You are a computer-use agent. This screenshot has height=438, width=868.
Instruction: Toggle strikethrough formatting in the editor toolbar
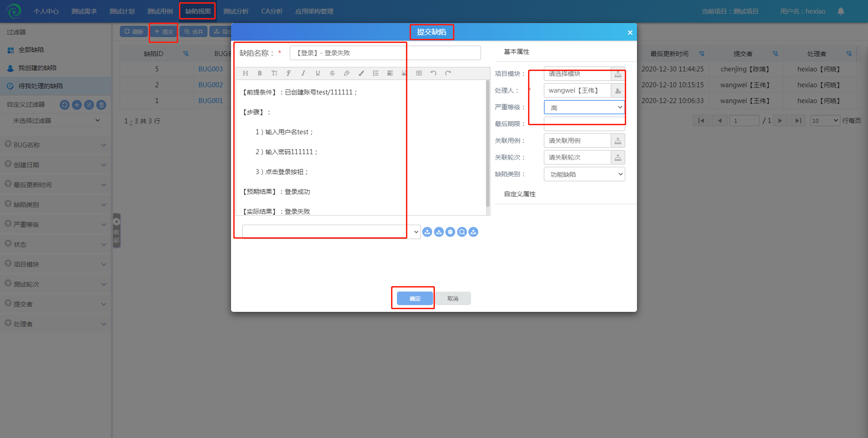(332, 73)
